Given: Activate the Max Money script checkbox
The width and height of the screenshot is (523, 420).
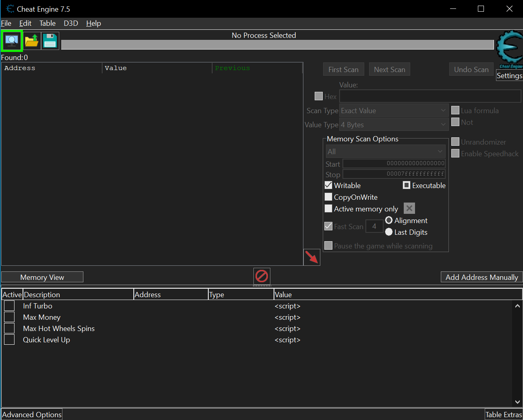Looking at the screenshot, I should click(9, 317).
